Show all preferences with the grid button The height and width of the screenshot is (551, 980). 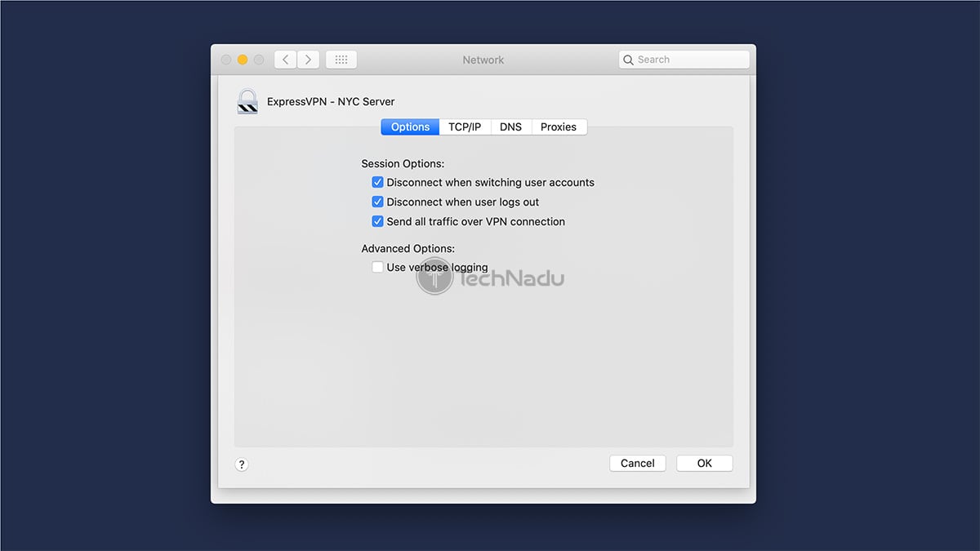tap(341, 60)
